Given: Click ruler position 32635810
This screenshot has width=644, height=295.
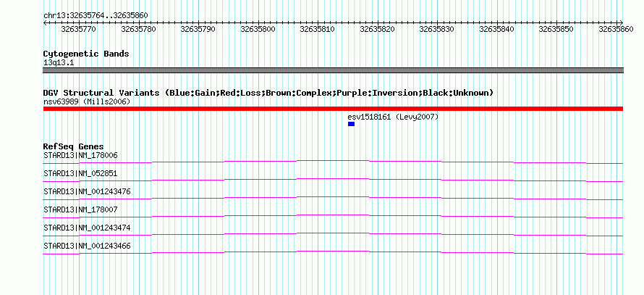Looking at the screenshot, I should click(x=318, y=29).
